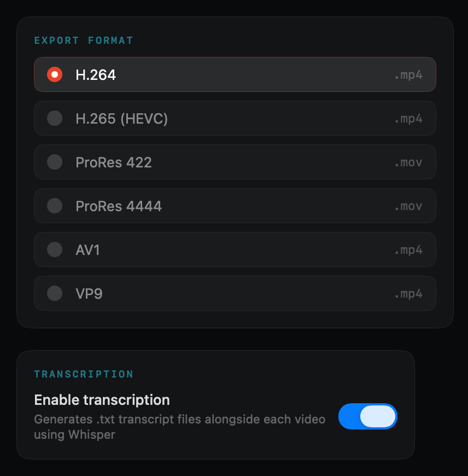
Task: Click the VP9 format row
Action: (235, 293)
